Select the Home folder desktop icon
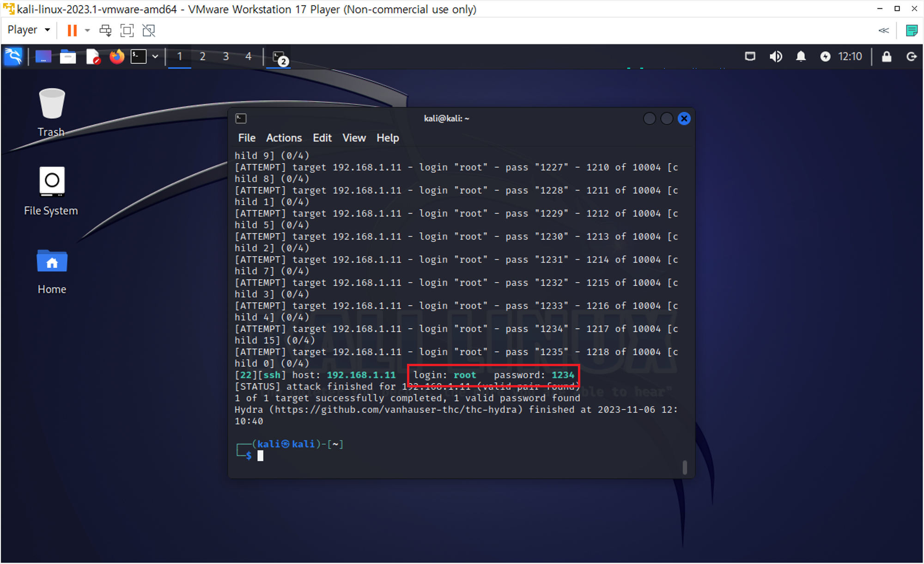Image resolution: width=924 pixels, height=564 pixels. (52, 272)
